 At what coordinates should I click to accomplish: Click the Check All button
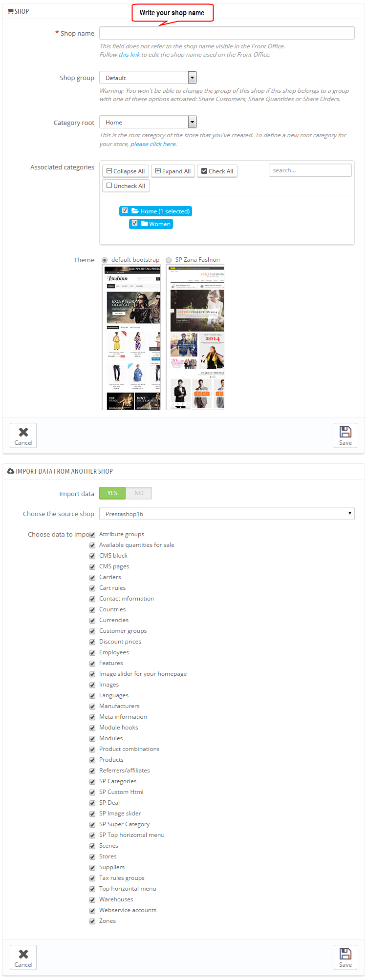(x=217, y=171)
